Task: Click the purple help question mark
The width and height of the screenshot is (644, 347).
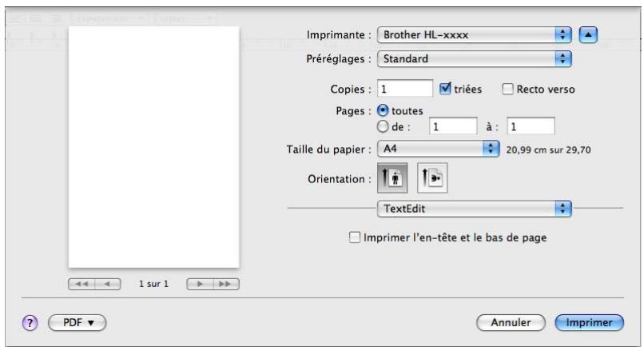Action: 30,323
